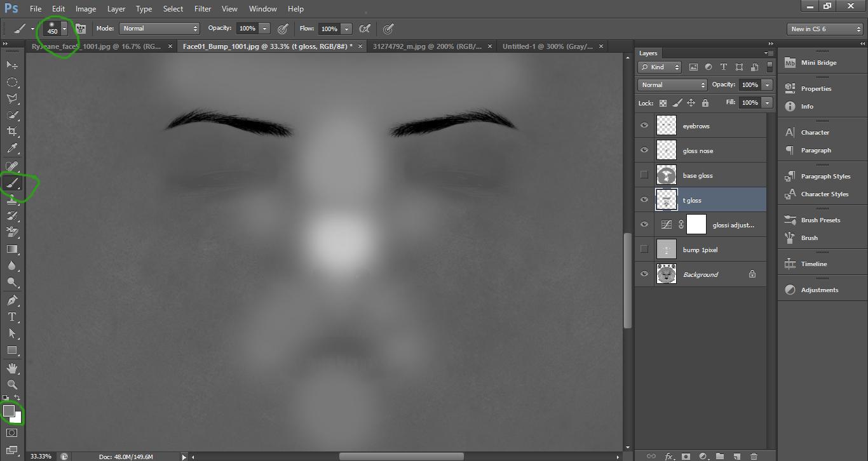868x461 pixels.
Task: Select the Dodge tool
Action: coord(11,283)
